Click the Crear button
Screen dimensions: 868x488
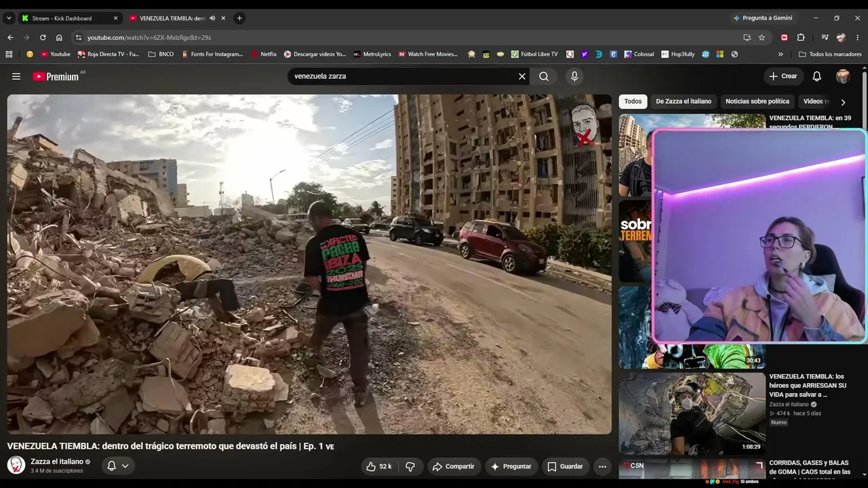point(783,77)
